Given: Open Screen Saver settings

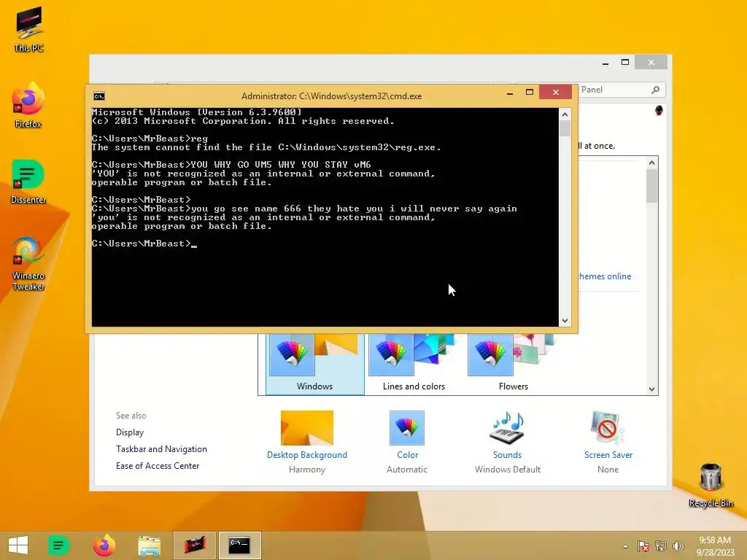Looking at the screenshot, I should coord(608,455).
